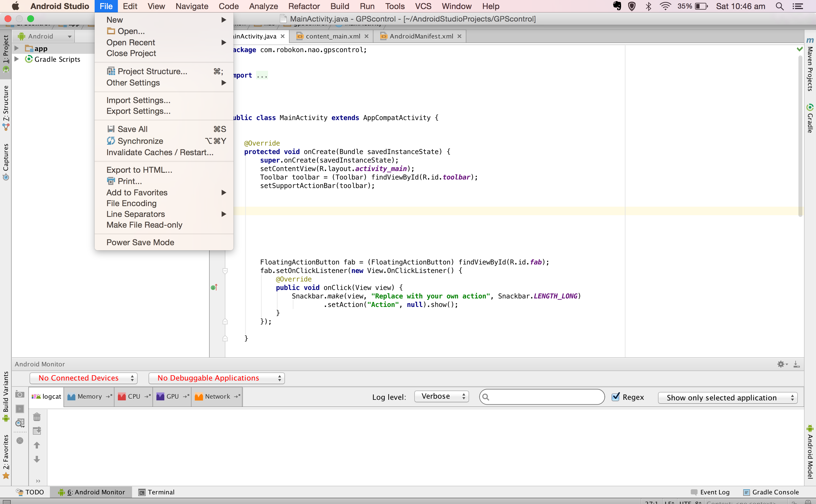Open the Gradle Console
The width and height of the screenshot is (816, 504).
click(771, 492)
